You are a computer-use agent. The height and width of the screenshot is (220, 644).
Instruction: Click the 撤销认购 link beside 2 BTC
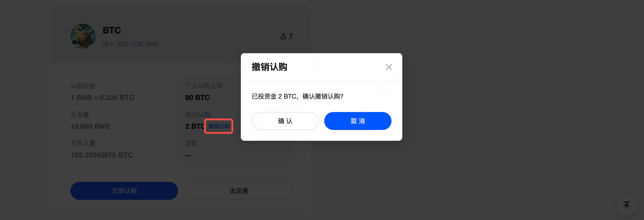tap(219, 126)
